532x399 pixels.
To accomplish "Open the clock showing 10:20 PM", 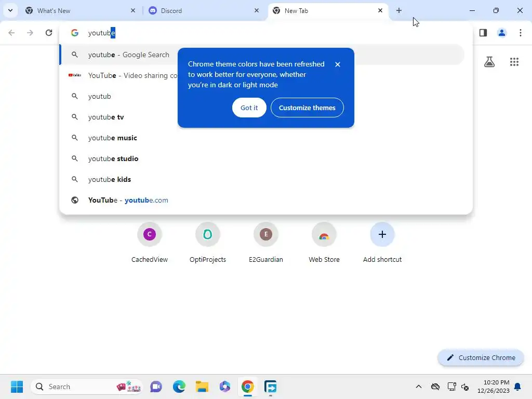I will click(x=494, y=387).
